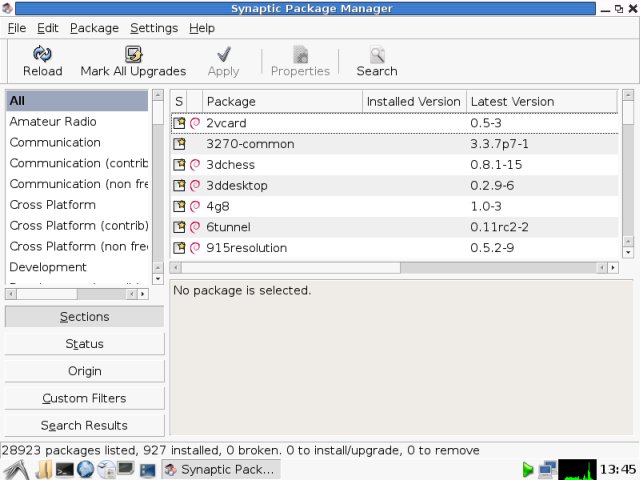Click package list scrollbar top arrow

[x=628, y=95]
